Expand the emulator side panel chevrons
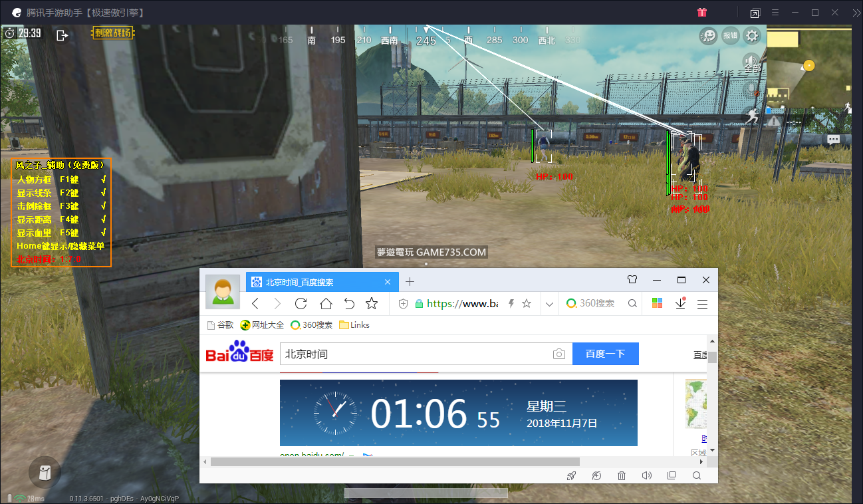 tap(854, 13)
